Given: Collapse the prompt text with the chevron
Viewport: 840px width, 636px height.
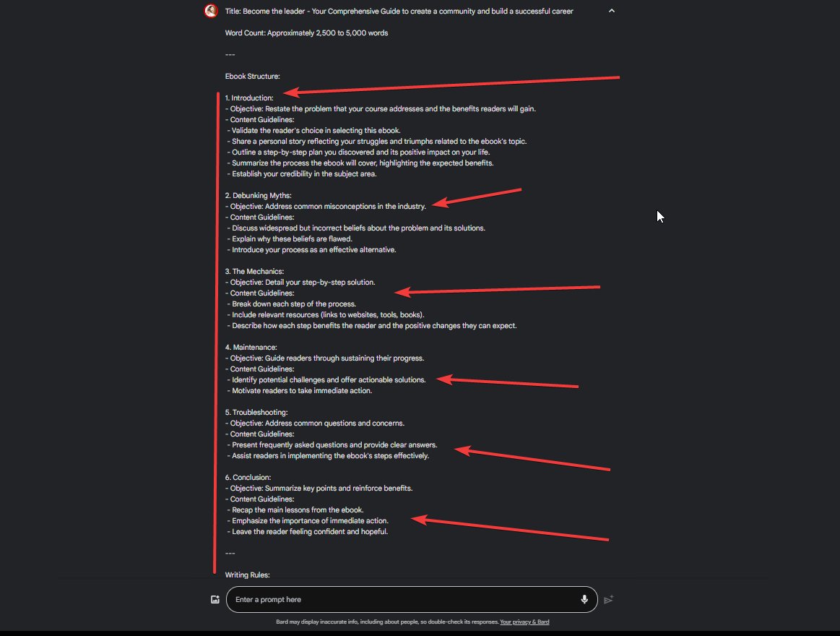Looking at the screenshot, I should [x=611, y=11].
